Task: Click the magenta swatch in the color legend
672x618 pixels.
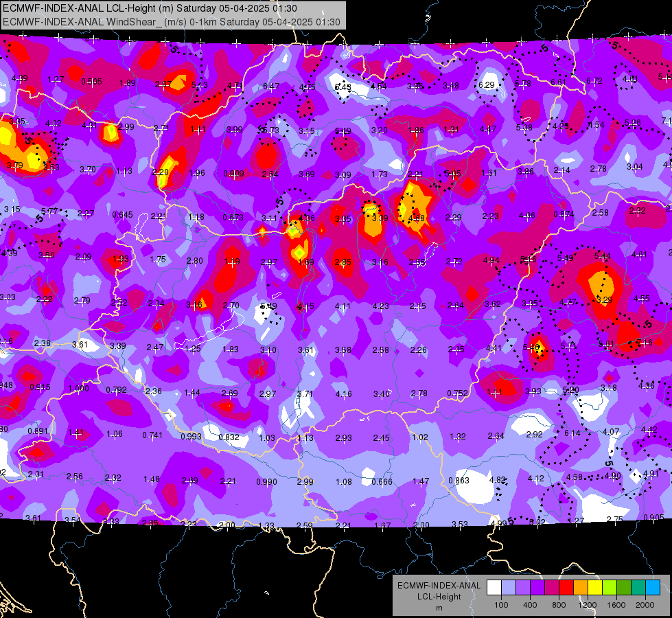Action: click(552, 588)
